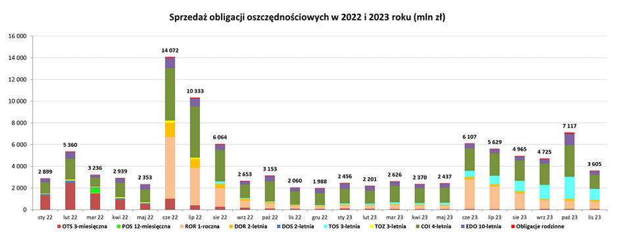Click data label '2 456'
The width and height of the screenshot is (644, 245).
[345, 177]
